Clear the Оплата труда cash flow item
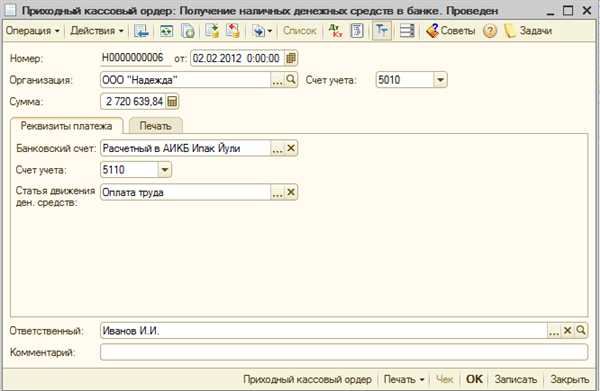 [291, 192]
